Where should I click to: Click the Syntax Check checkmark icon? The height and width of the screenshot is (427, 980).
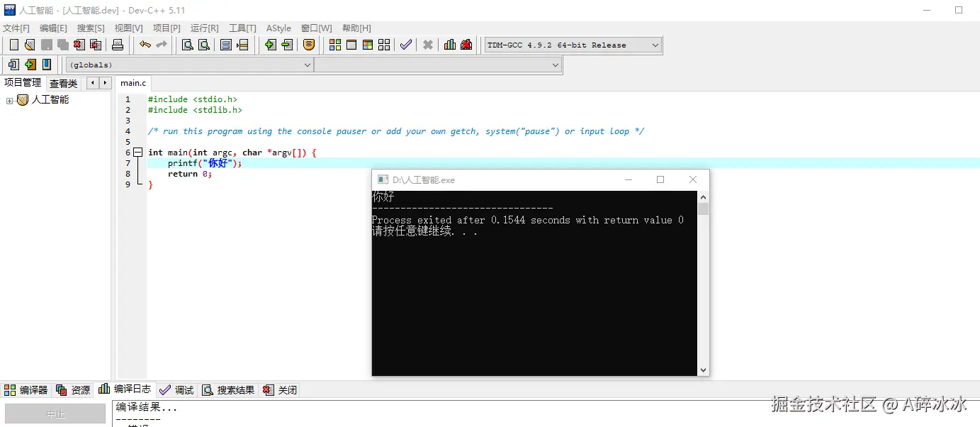(406, 45)
